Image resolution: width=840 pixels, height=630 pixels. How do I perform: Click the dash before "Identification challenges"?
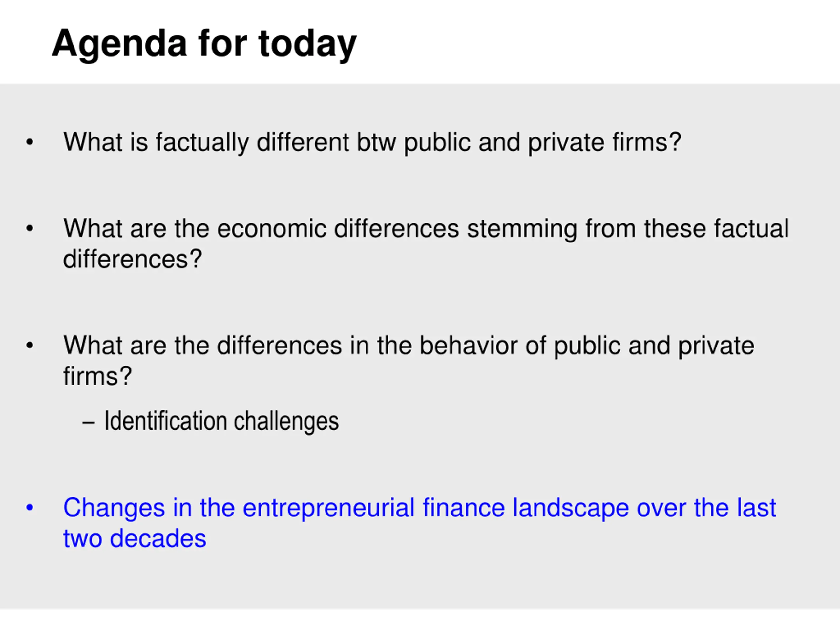(x=88, y=422)
